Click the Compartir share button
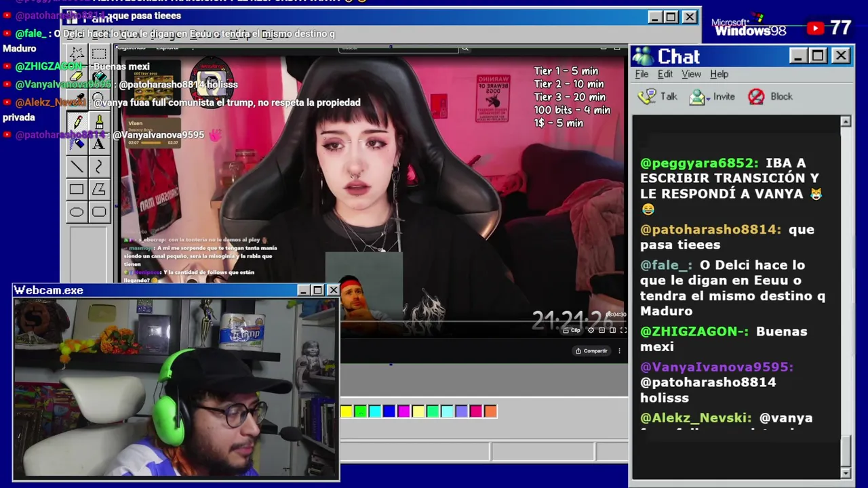 [x=591, y=350]
